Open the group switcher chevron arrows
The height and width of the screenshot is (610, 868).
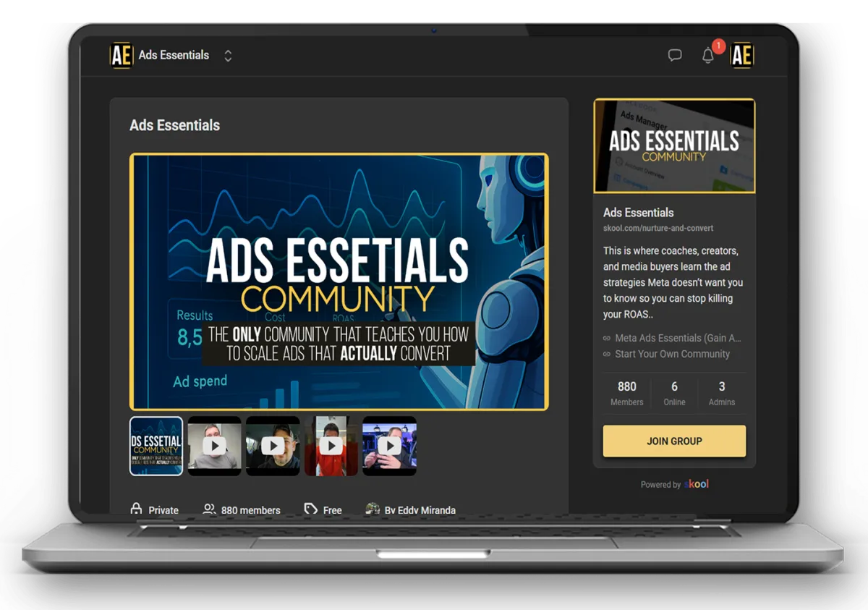(x=228, y=56)
